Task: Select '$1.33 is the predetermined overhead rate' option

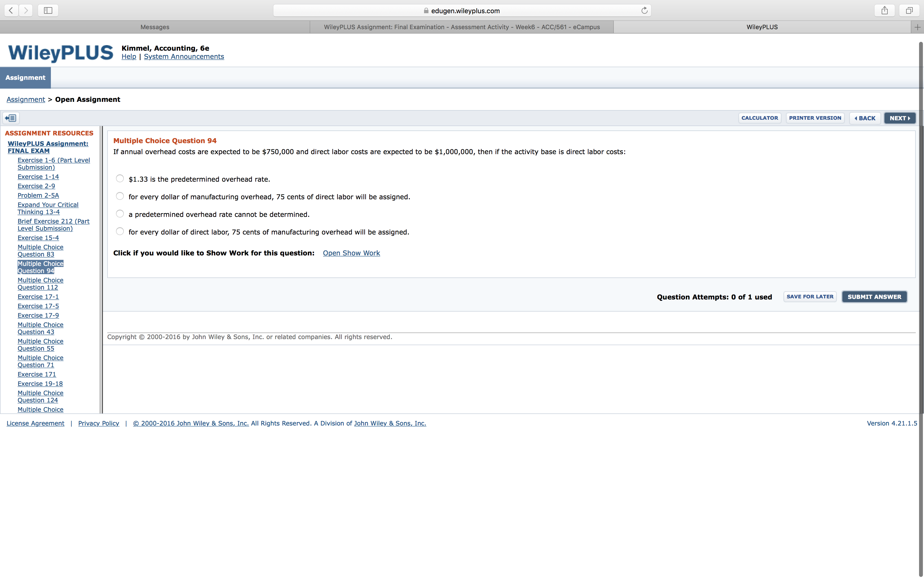Action: pos(120,179)
